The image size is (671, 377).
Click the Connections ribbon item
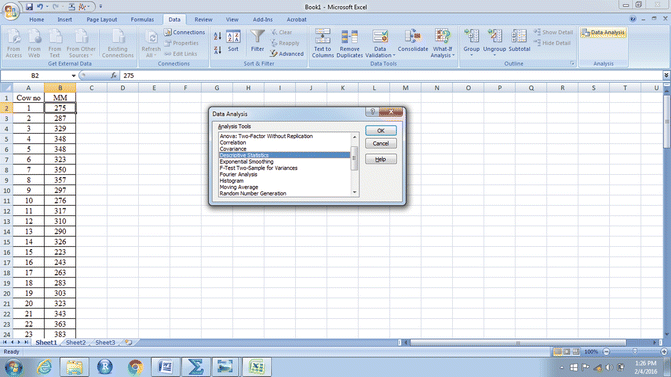[184, 32]
